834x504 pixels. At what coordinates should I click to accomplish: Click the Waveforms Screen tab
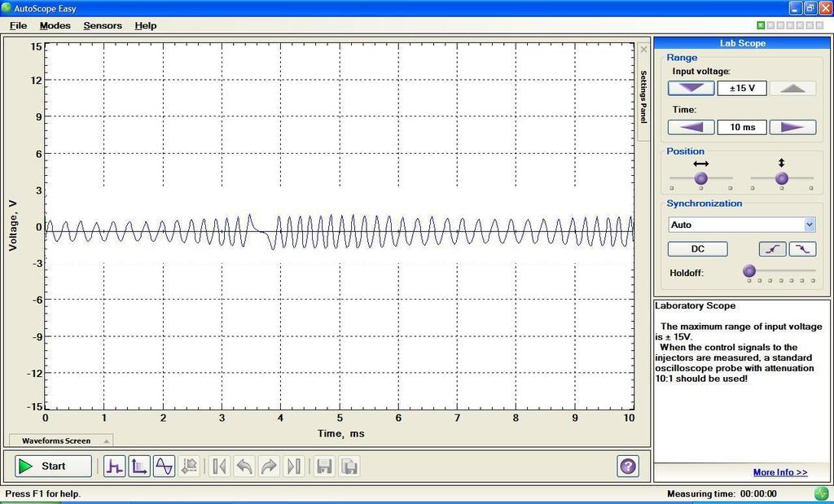click(60, 440)
